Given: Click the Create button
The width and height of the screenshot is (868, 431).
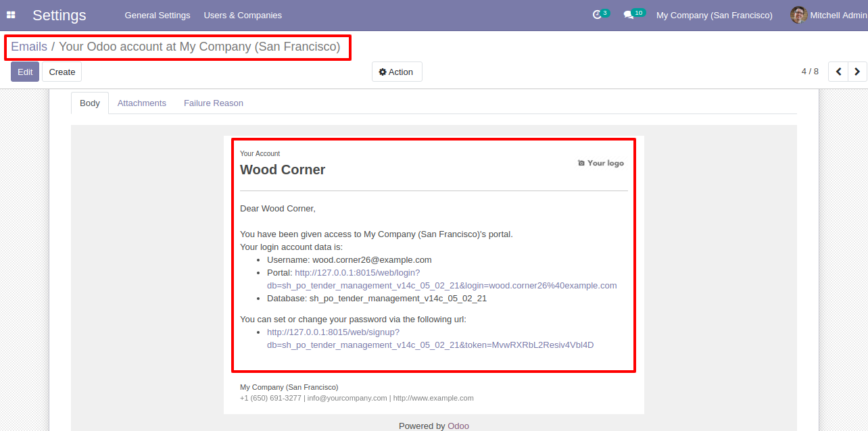Looking at the screenshot, I should 62,72.
